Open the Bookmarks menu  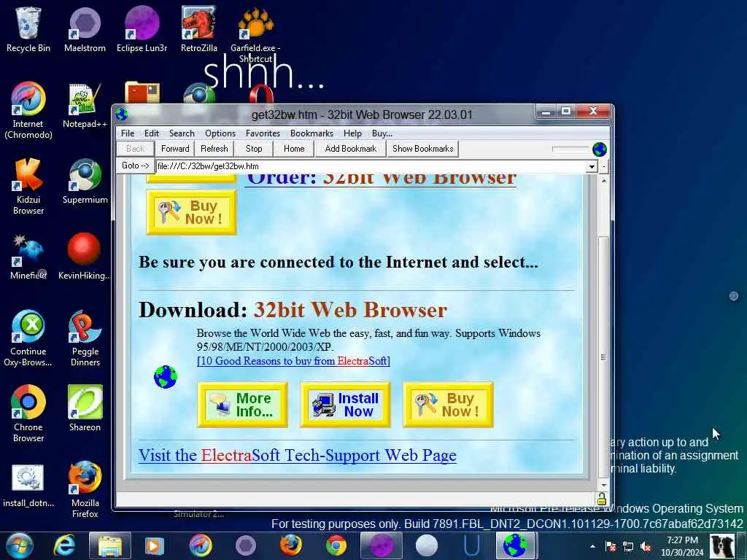tap(311, 133)
